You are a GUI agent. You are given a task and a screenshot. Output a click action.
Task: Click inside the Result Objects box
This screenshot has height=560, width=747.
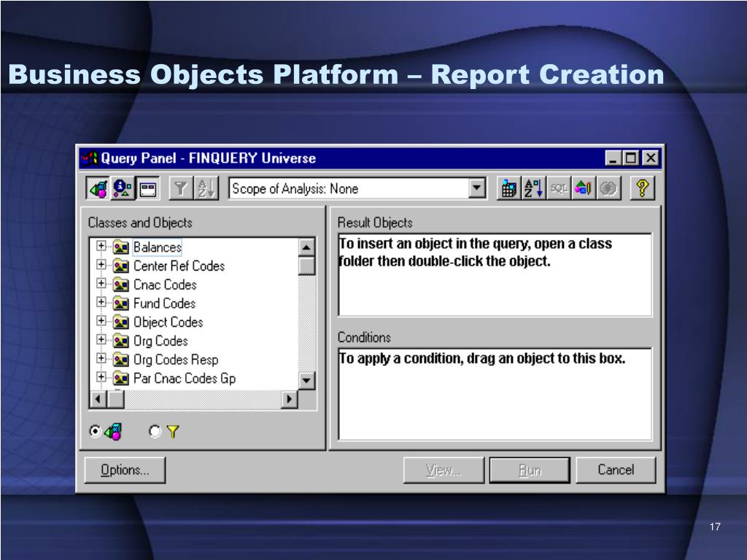(495, 275)
